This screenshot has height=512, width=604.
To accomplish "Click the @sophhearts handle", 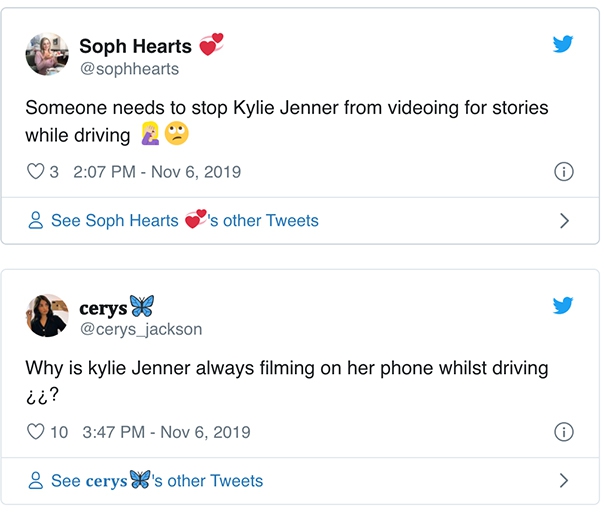I will tap(129, 69).
